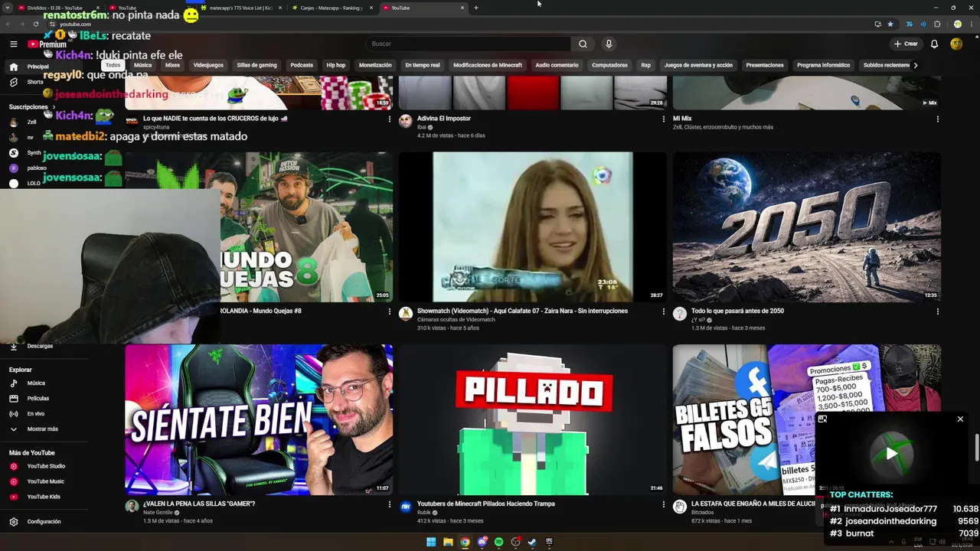Select the Hip hop filter chip
The image size is (980, 551).
click(x=336, y=65)
